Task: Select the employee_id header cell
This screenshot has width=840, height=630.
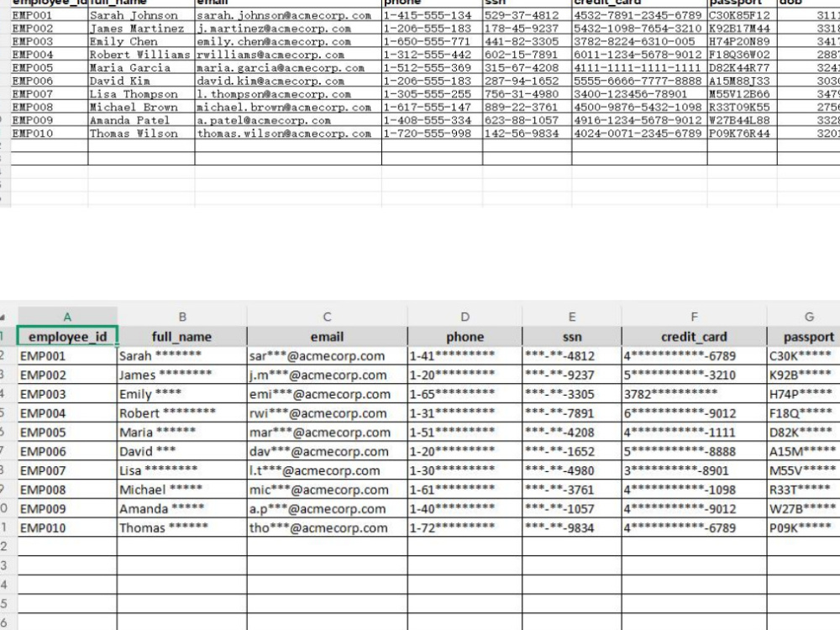Action: coord(67,337)
